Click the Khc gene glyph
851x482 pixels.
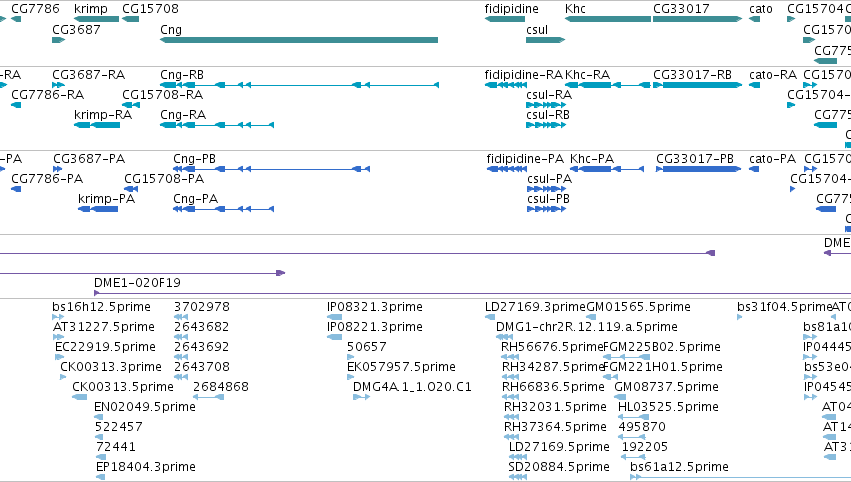click(608, 19)
